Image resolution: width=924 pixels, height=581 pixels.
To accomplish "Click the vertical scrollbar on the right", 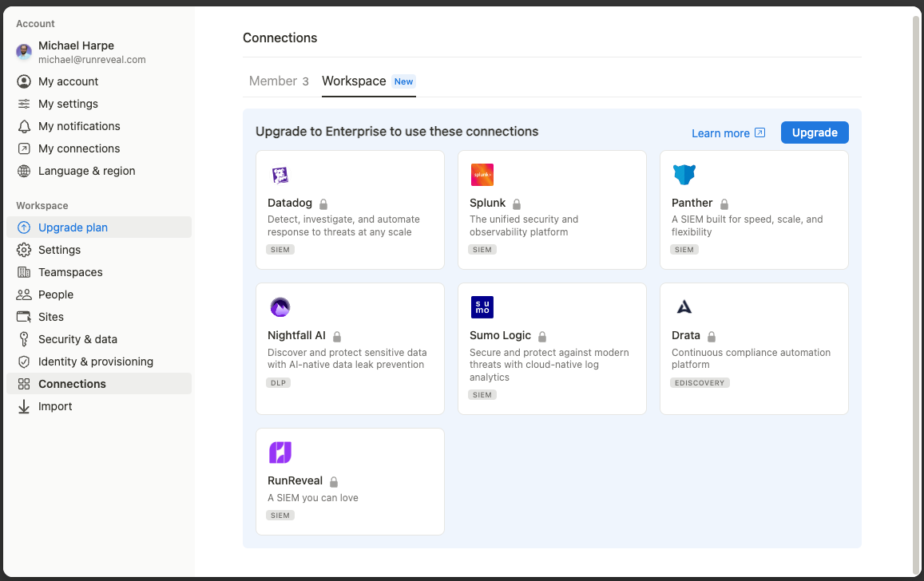I will tap(916, 287).
